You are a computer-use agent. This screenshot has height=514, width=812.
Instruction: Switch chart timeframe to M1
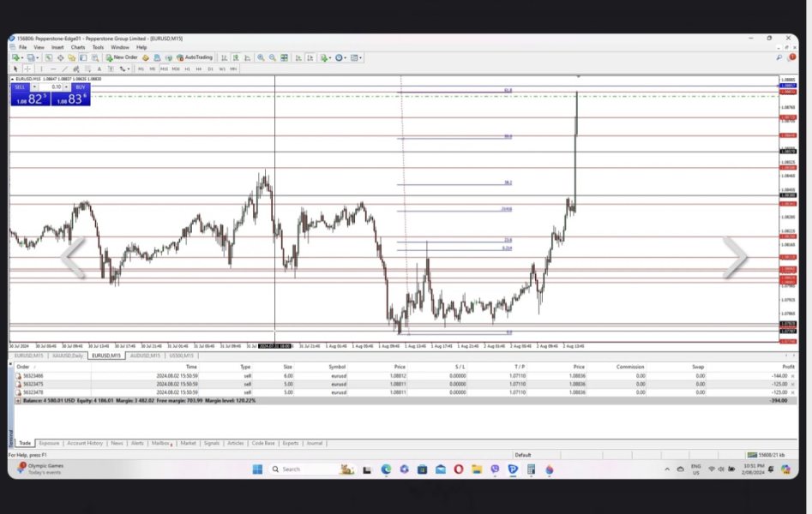141,69
